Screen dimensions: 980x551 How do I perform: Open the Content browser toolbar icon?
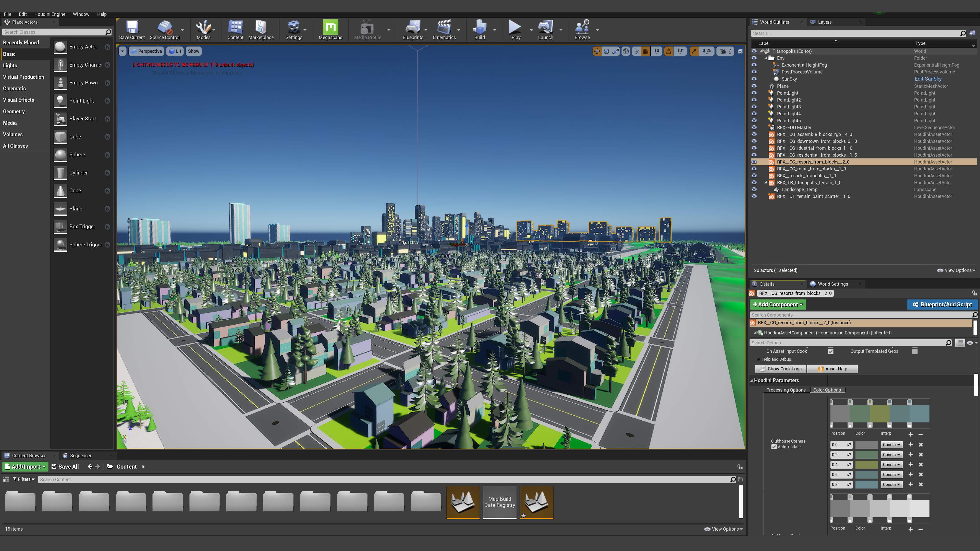point(235,30)
